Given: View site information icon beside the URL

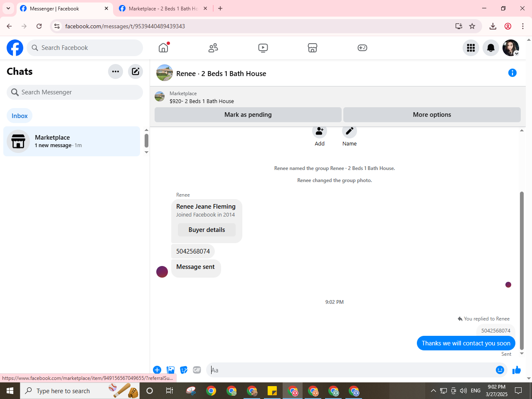Looking at the screenshot, I should (57, 26).
